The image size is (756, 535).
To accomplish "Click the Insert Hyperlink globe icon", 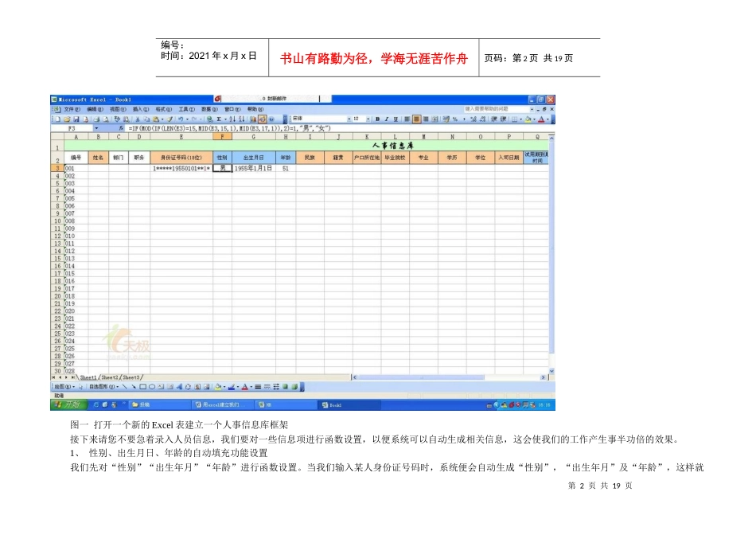I will (x=210, y=119).
